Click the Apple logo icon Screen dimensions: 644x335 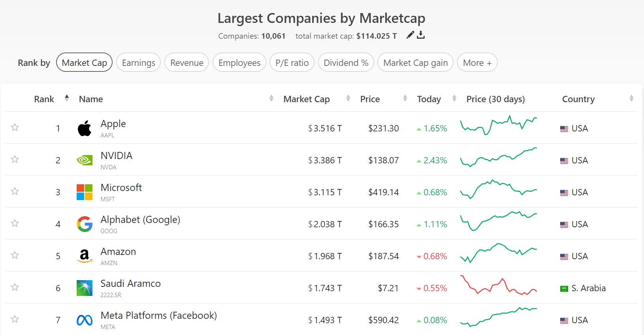pyautogui.click(x=85, y=128)
